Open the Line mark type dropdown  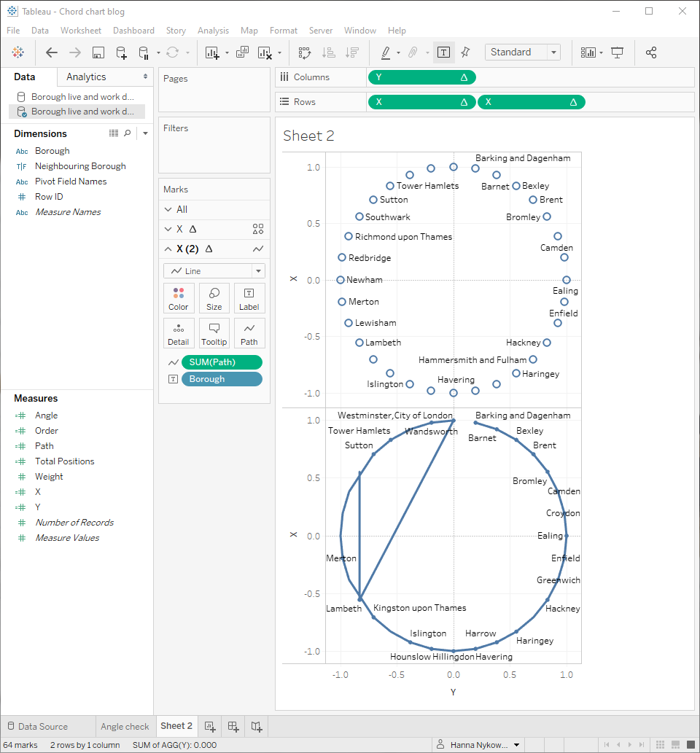[214, 271]
